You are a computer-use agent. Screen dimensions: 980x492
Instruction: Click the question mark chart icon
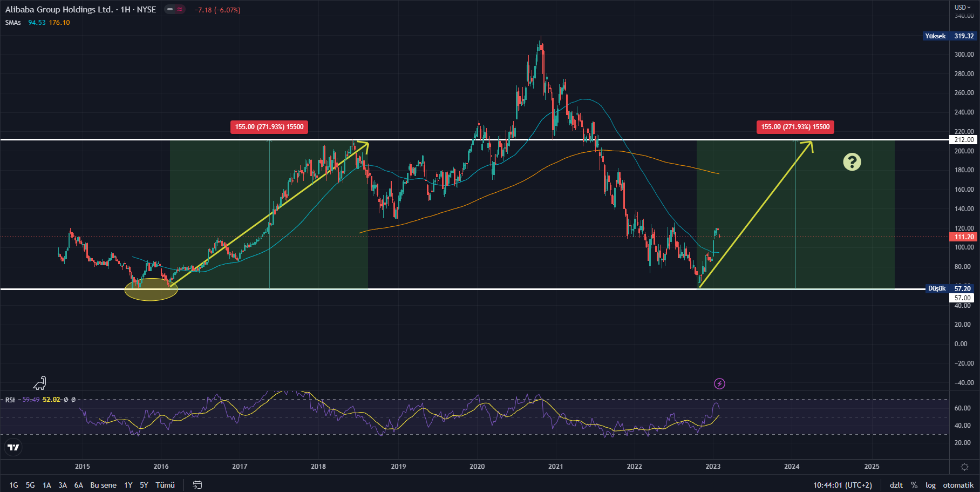point(852,162)
